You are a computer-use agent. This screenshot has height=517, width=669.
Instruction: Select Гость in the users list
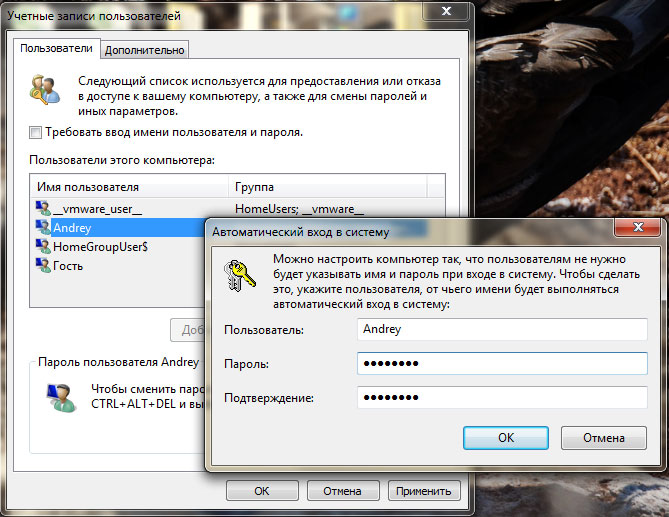(119, 266)
